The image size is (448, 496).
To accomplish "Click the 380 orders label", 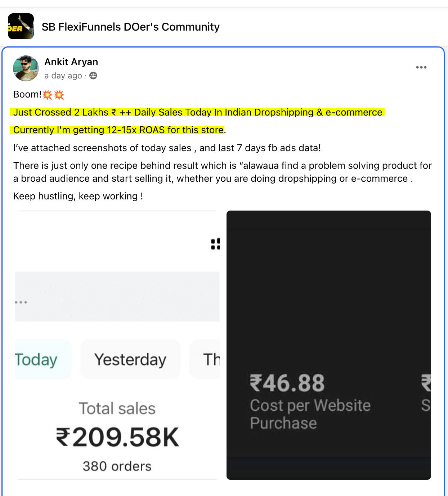I will click(x=117, y=466).
